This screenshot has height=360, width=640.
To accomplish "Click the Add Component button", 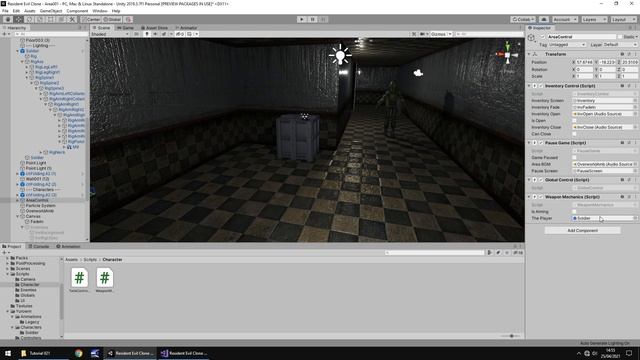I will (x=582, y=231).
